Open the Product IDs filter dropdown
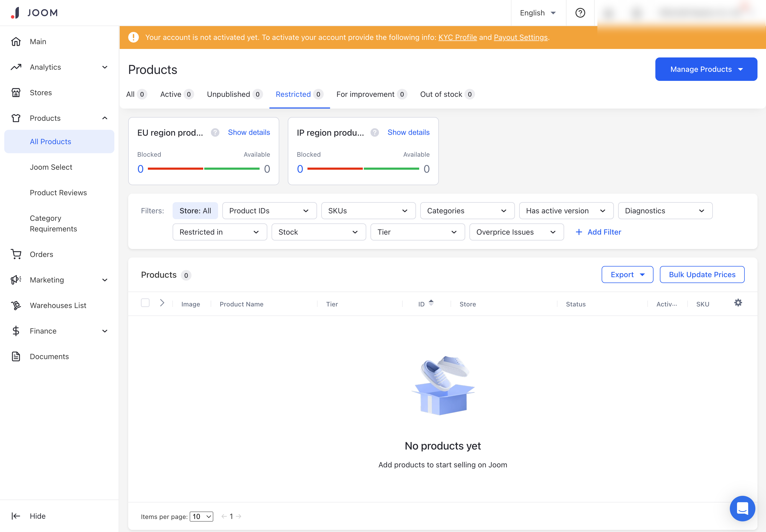766x532 pixels. pos(269,211)
